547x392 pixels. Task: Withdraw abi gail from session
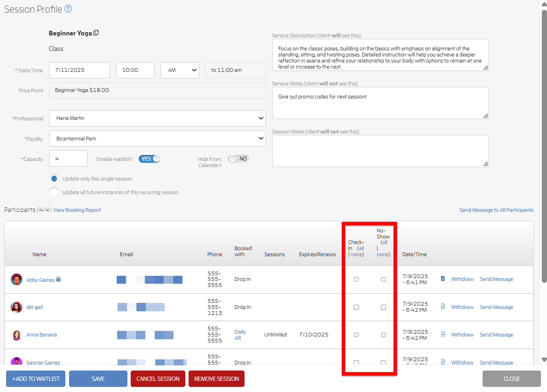462,307
